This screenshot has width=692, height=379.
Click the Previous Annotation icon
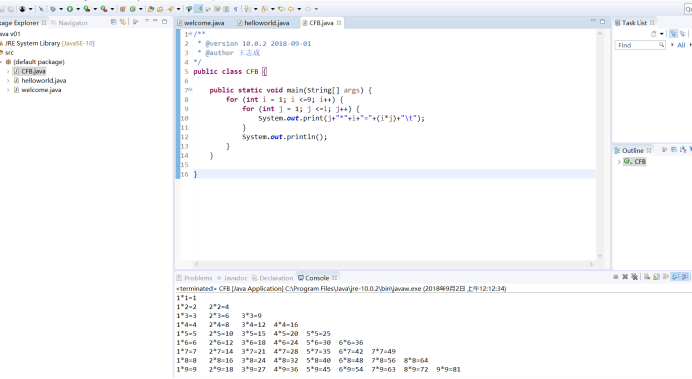click(x=264, y=9)
